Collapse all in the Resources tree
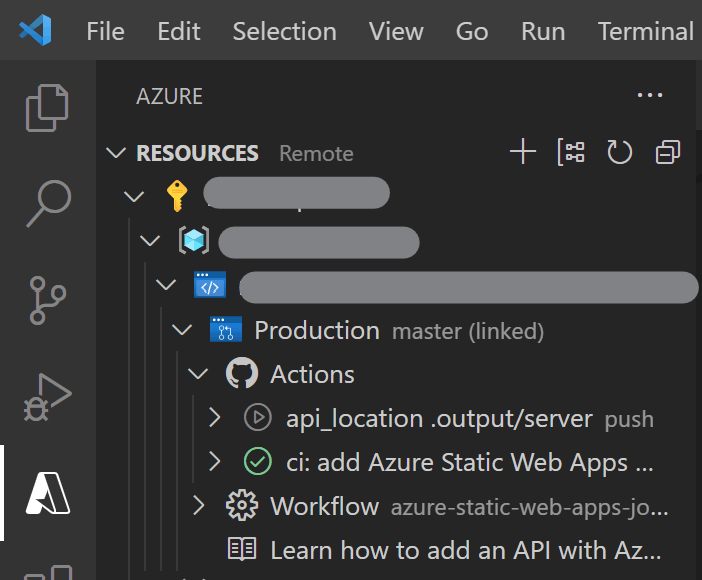 (x=668, y=152)
